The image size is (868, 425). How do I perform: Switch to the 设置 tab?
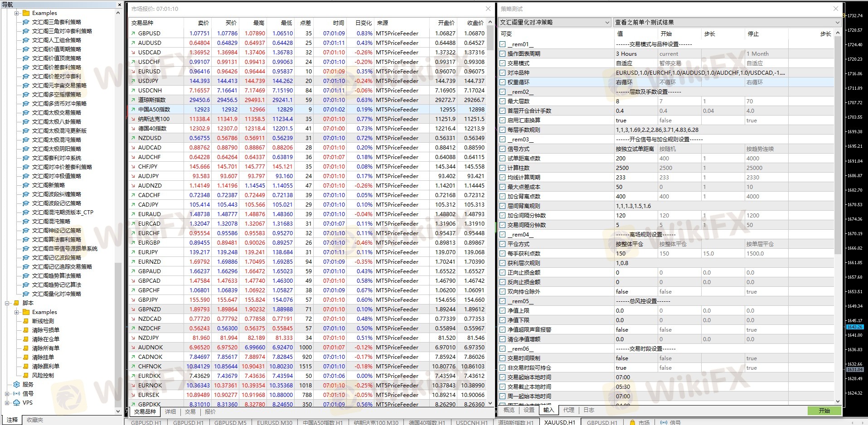coord(529,410)
